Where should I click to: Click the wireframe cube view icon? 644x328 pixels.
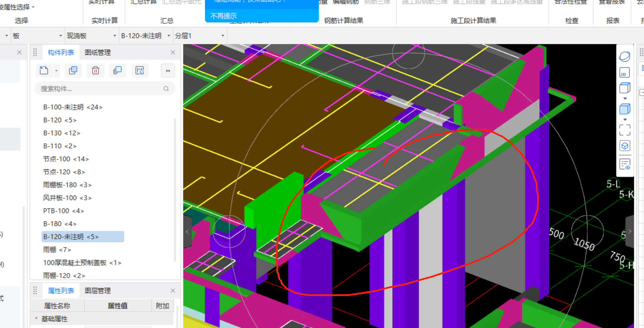tap(625, 89)
